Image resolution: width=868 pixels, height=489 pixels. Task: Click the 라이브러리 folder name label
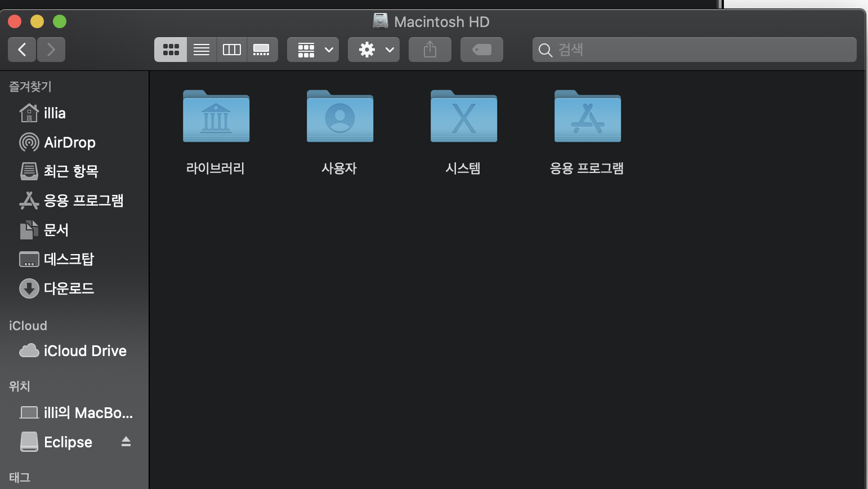[x=216, y=168]
